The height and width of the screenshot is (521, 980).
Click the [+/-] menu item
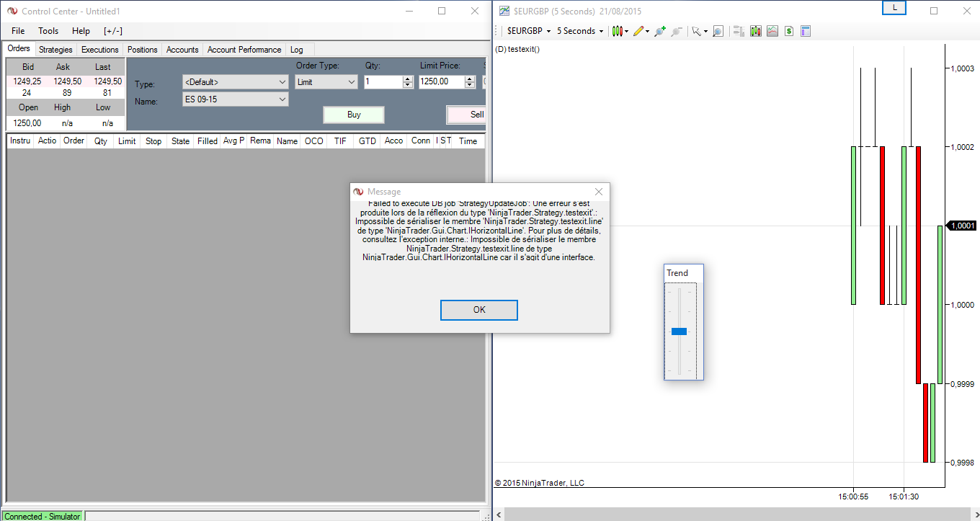coord(113,31)
